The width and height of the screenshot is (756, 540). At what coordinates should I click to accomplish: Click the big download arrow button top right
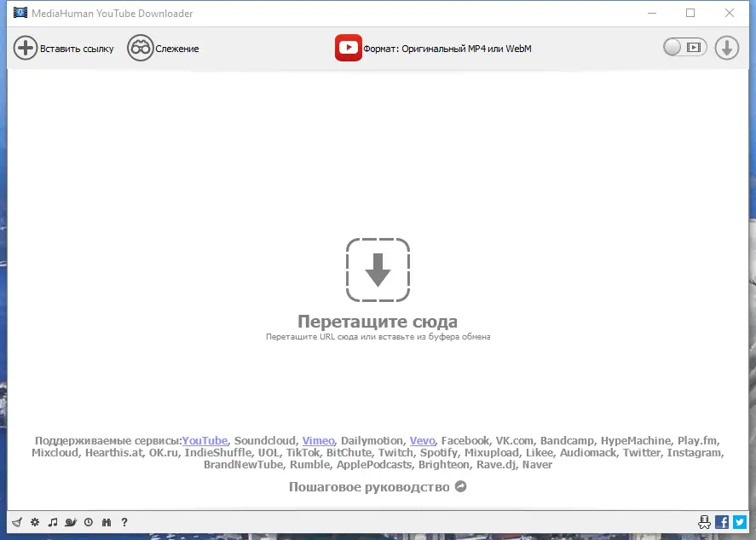coord(726,48)
